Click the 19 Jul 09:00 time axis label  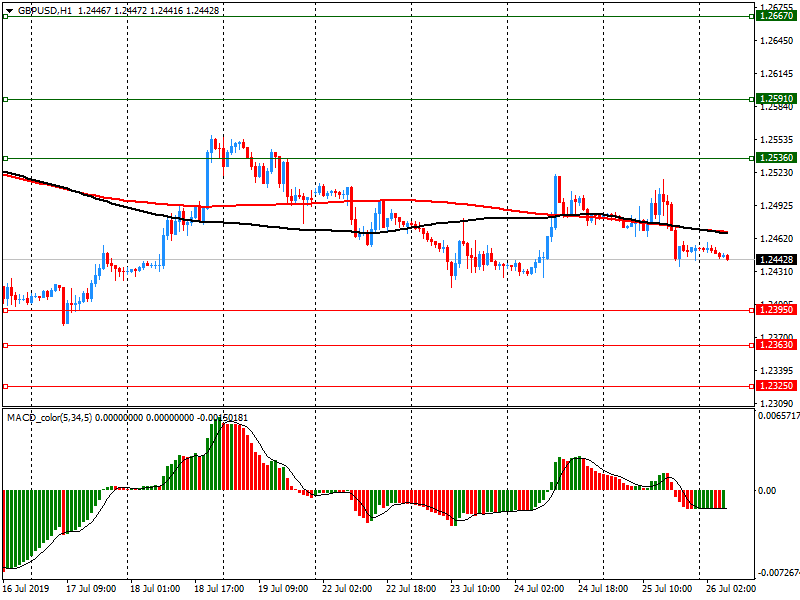[x=283, y=589]
